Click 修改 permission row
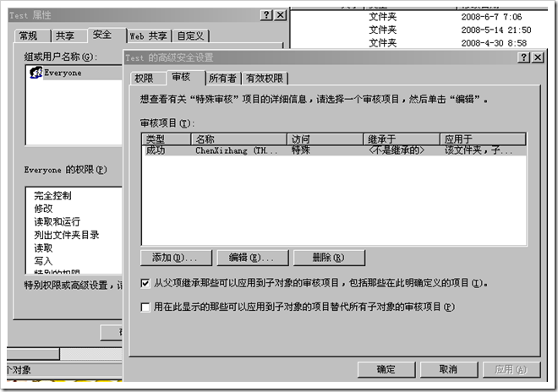Viewport: 558px width, 392px height. (x=43, y=209)
